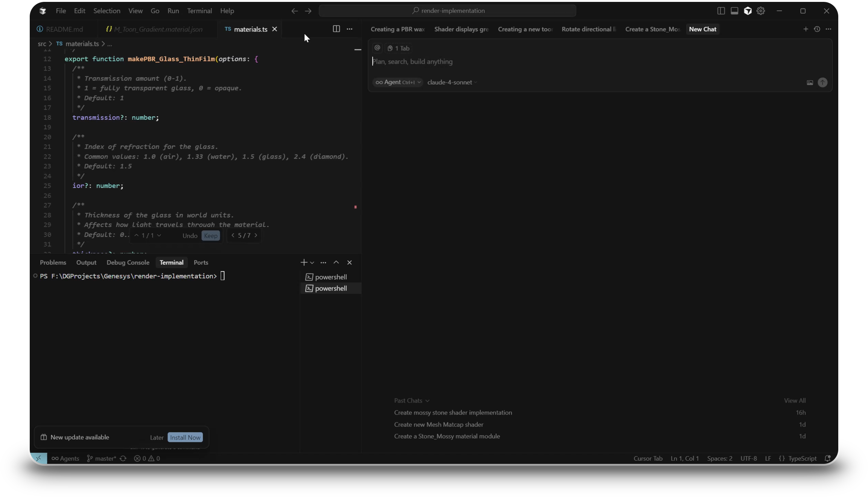Viewport: 868px width, 497px height.
Task: Switch to the Terminal panel tab
Action: click(x=172, y=262)
